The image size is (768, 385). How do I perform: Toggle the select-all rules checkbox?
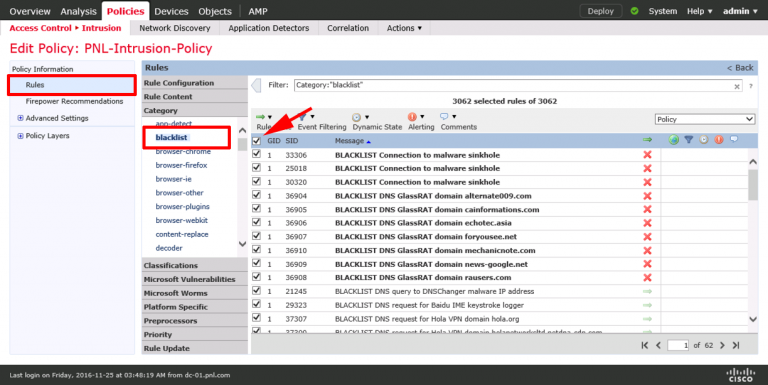[256, 141]
